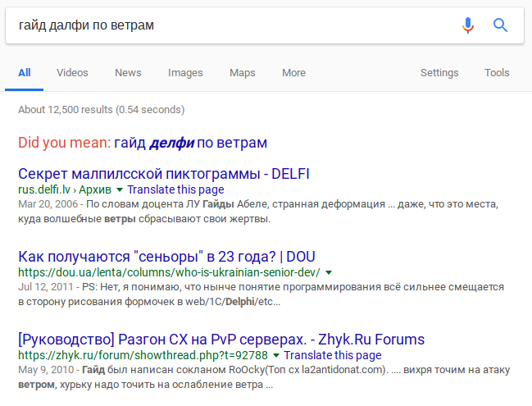Open the search Tools options

tap(497, 73)
